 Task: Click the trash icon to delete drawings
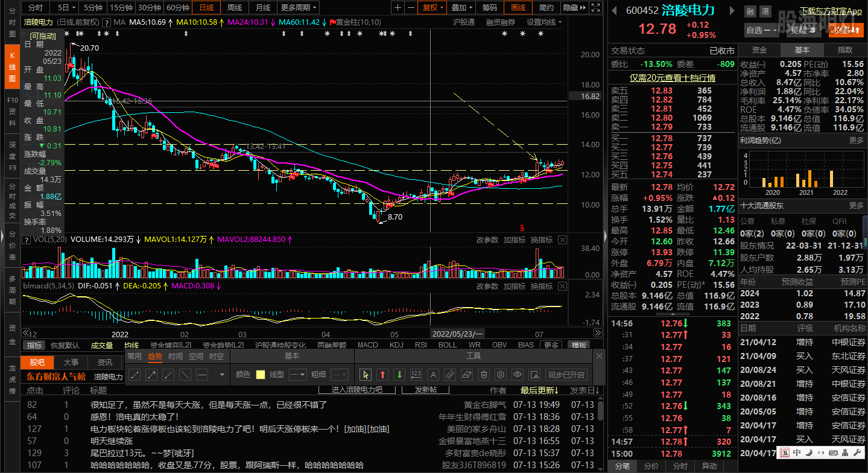click(483, 375)
